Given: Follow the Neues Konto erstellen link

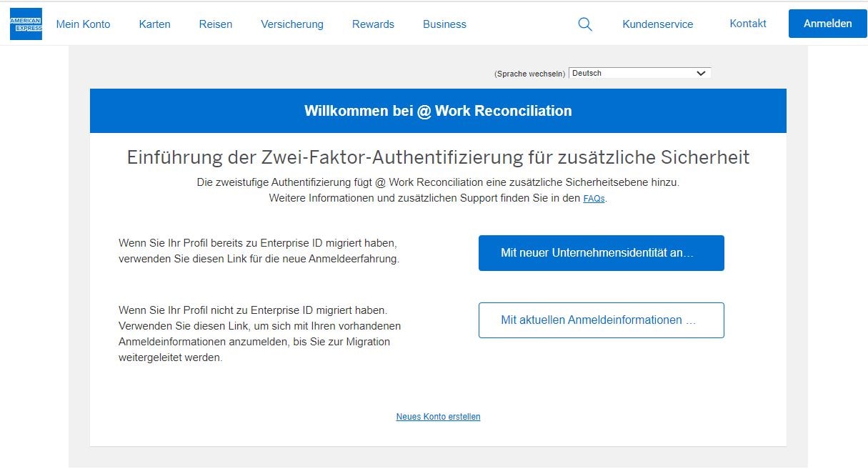Looking at the screenshot, I should (438, 417).
